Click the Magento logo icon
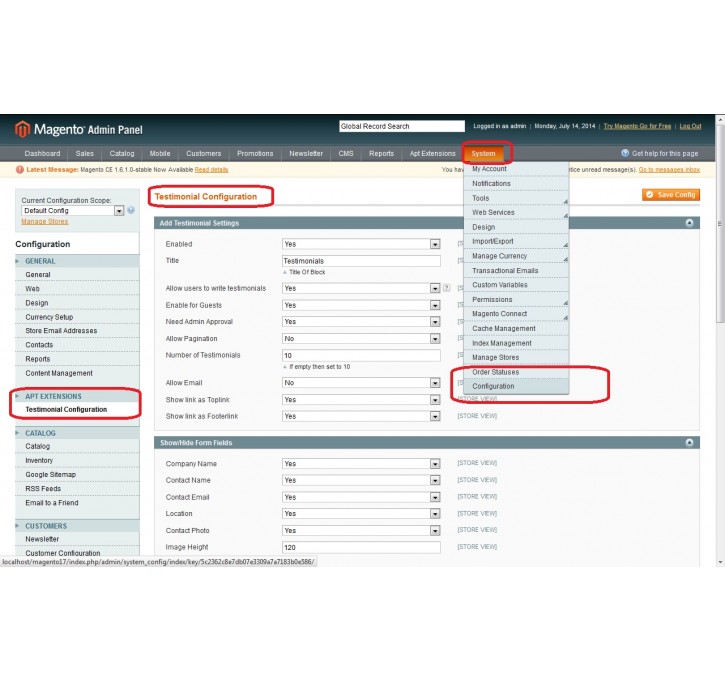Viewport: 725px width, 680px height. 22,129
